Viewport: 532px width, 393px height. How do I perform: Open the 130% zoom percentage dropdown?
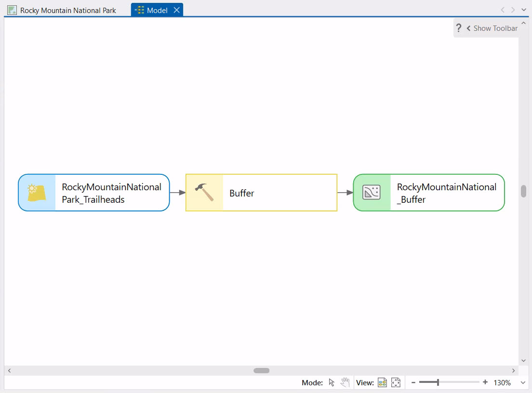pos(523,382)
